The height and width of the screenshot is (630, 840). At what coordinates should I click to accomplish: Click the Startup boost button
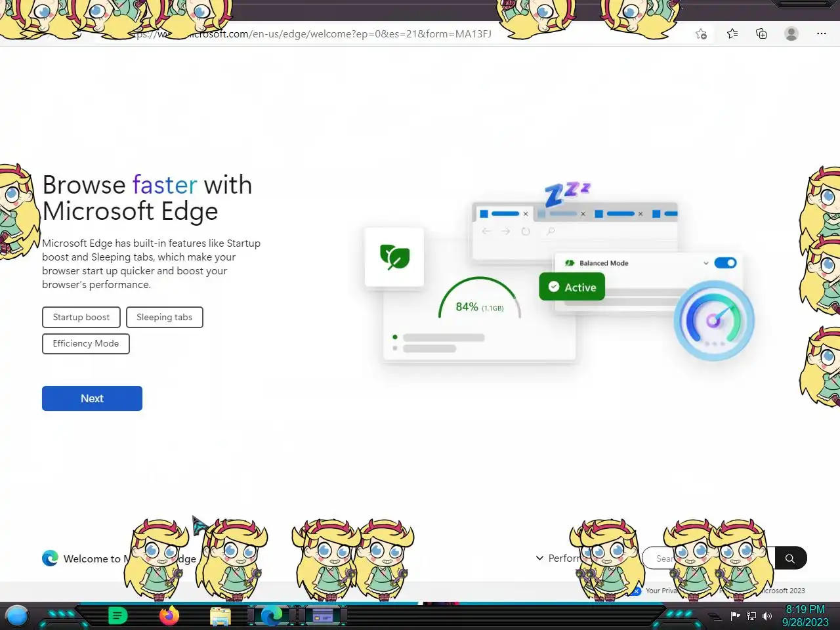[81, 317]
